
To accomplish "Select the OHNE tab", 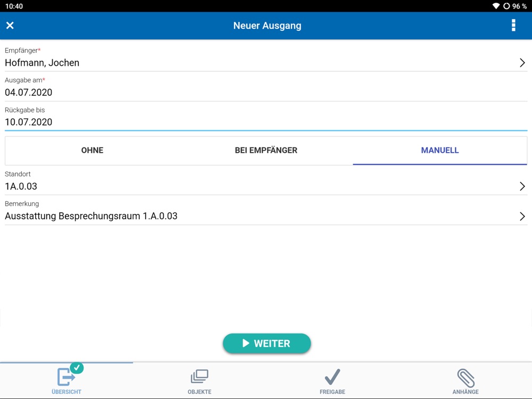I will pos(92,151).
